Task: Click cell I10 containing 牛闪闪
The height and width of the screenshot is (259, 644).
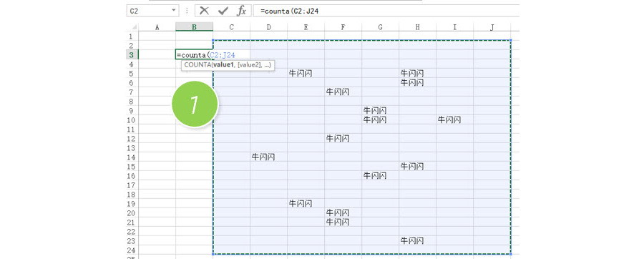Action: (454, 120)
